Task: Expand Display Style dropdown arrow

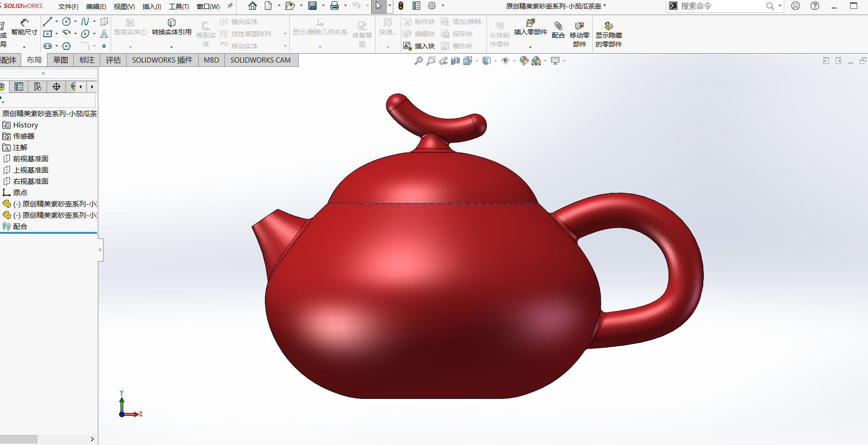Action: pos(495,61)
